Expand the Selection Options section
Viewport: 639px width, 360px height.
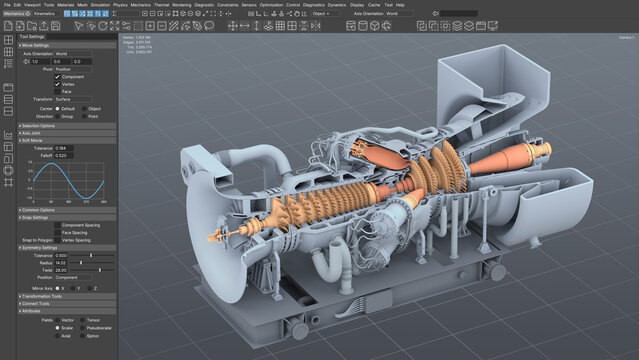67,126
